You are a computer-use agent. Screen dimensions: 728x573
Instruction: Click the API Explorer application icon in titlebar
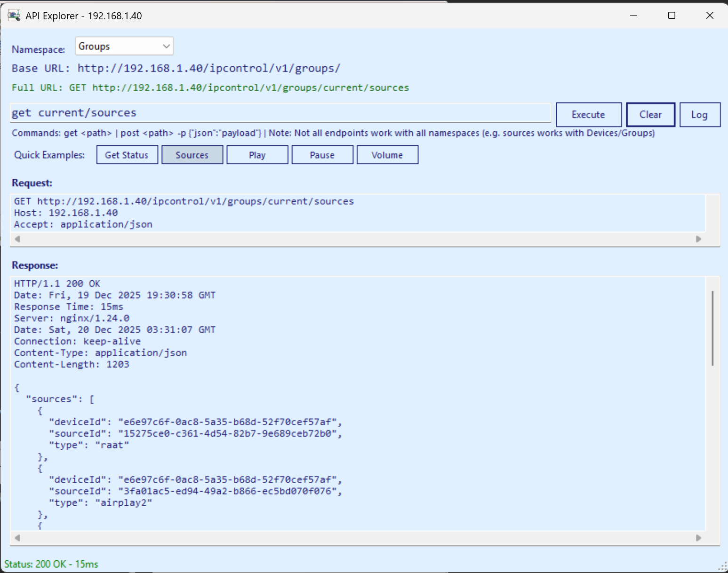pos(14,15)
